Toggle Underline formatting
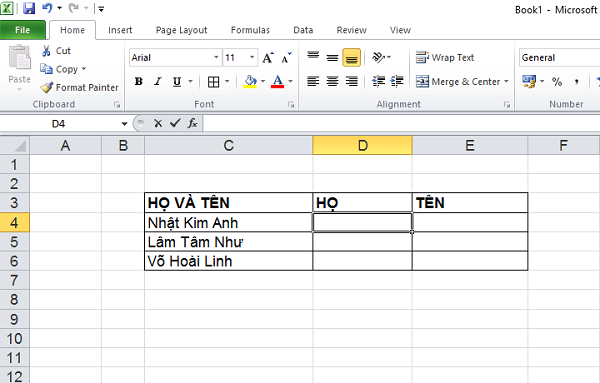Image resolution: width=600 pixels, height=383 pixels. point(177,81)
